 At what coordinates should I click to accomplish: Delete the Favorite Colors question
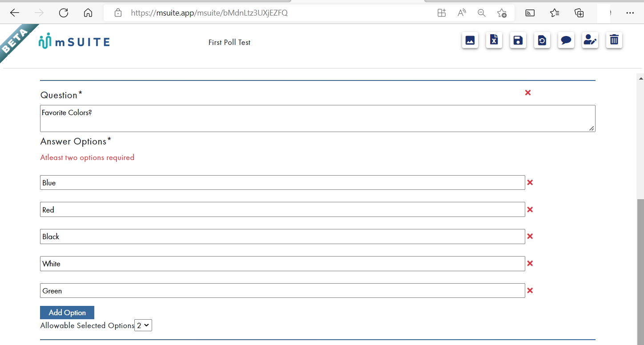528,92
